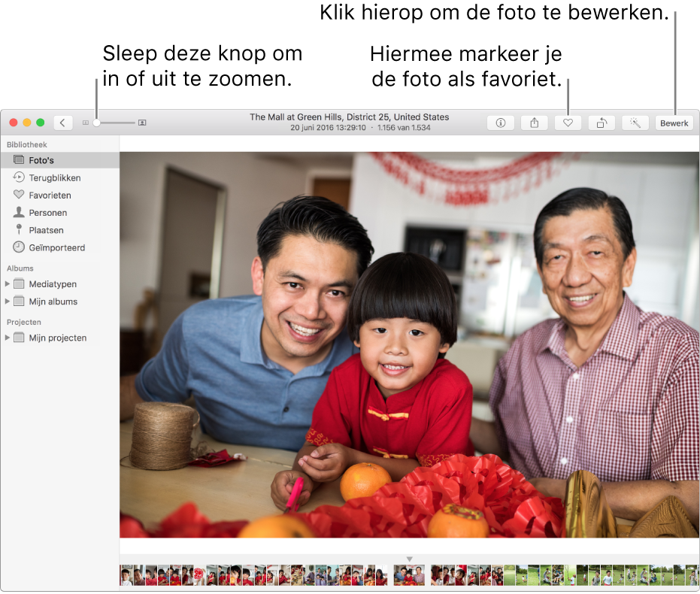
Task: Select the first thumbnail in the filmstrip
Action: coord(126,576)
